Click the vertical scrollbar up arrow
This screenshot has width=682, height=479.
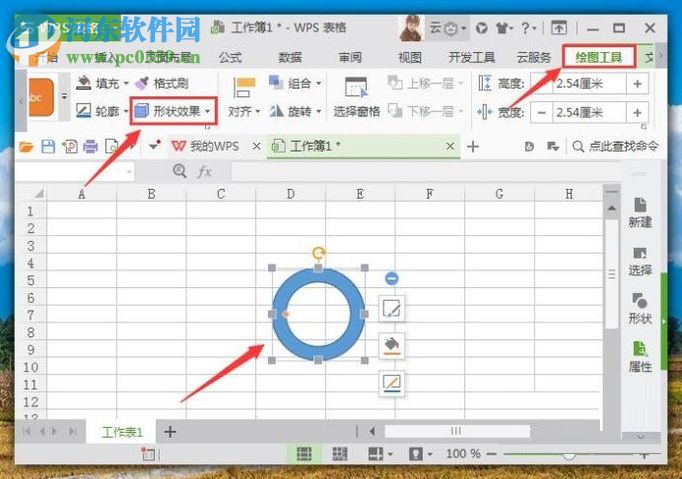coord(612,208)
